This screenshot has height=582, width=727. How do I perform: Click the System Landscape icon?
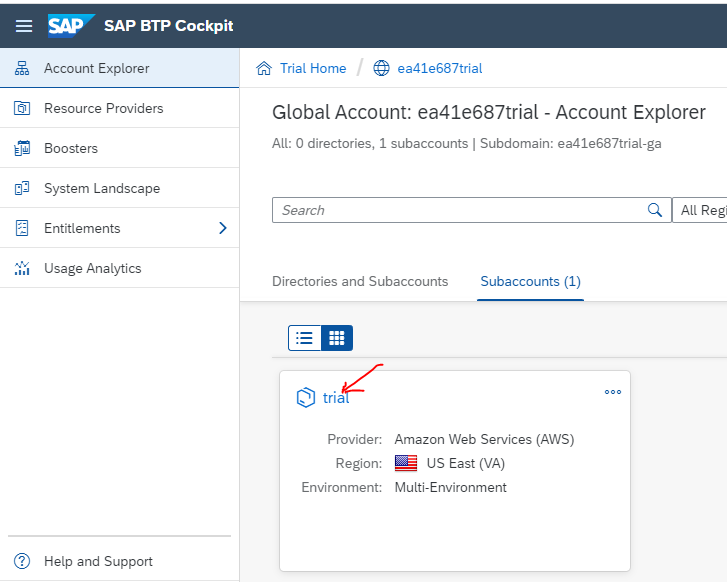[x=22, y=188]
